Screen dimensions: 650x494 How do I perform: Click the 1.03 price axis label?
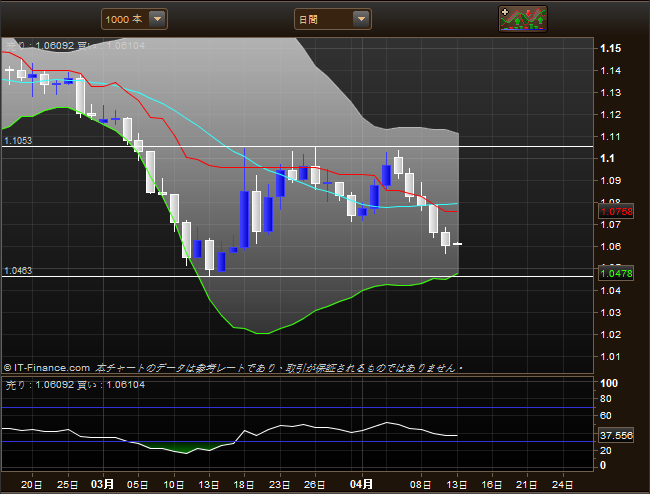pos(611,312)
